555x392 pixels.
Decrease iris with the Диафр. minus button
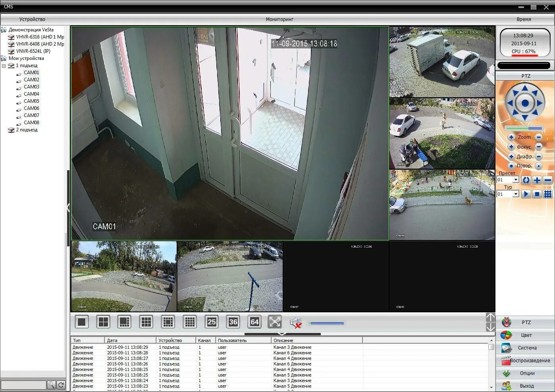point(539,157)
